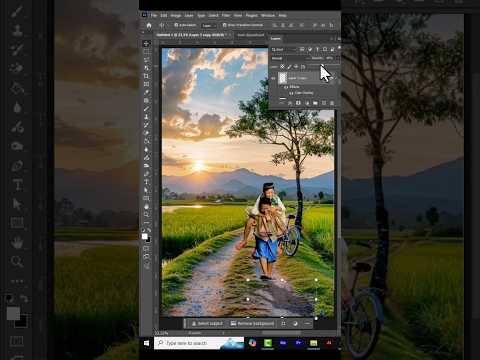Hide the selected layer with its eye icon
The image size is (480, 360).
[273, 78]
